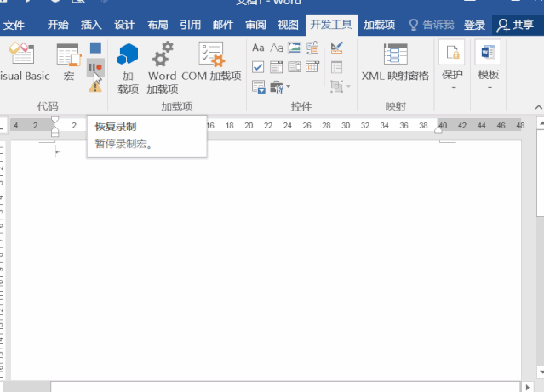The image size is (544, 392).
Task: Open Word 加载项 gears icon
Action: point(163,68)
